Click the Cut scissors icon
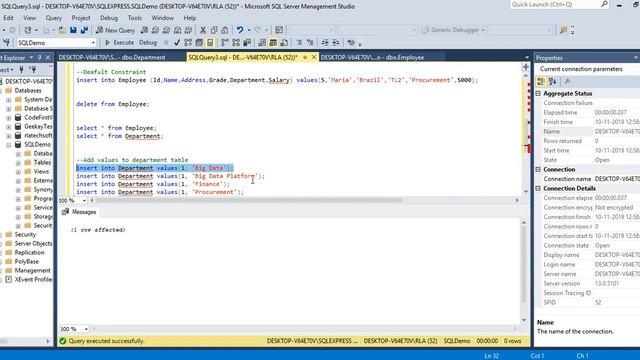Image resolution: width=640 pixels, height=360 pixels. [203, 30]
